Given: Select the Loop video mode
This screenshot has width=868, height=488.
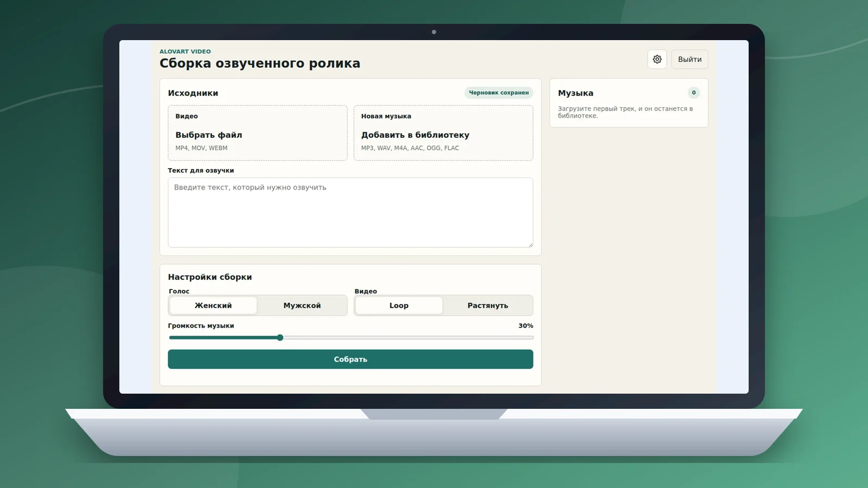Looking at the screenshot, I should coord(399,305).
